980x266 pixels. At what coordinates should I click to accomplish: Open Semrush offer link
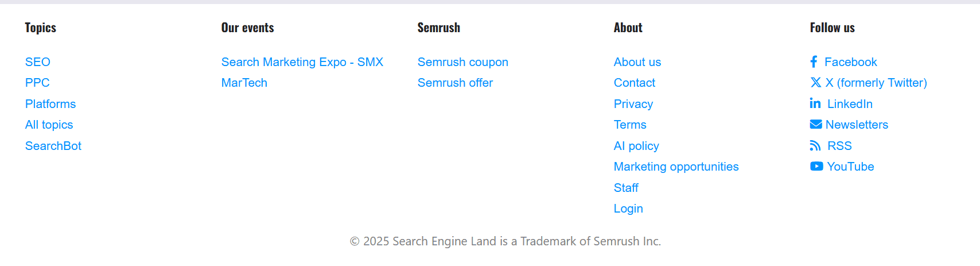[456, 83]
